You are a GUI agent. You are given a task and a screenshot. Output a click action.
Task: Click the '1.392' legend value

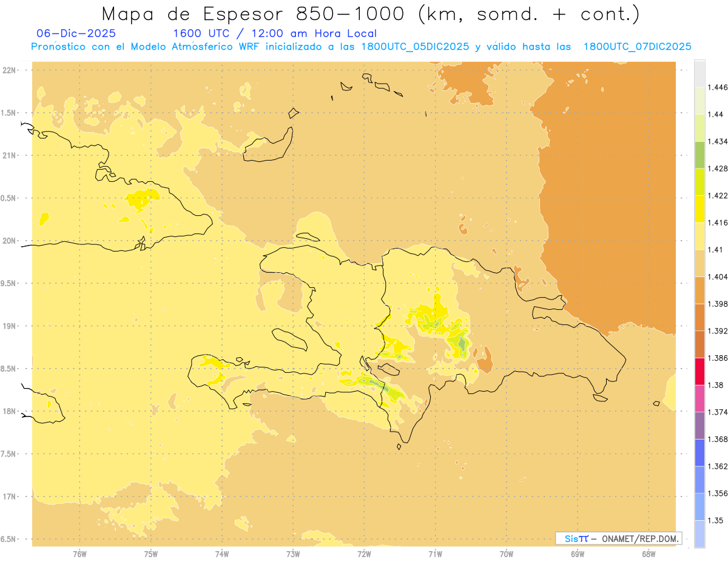[x=718, y=331]
